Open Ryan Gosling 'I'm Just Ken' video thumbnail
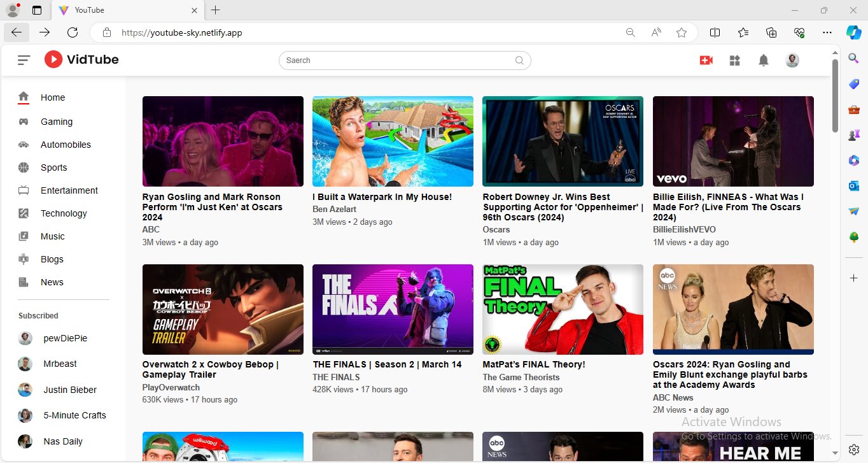This screenshot has width=868, height=463. coord(223,141)
